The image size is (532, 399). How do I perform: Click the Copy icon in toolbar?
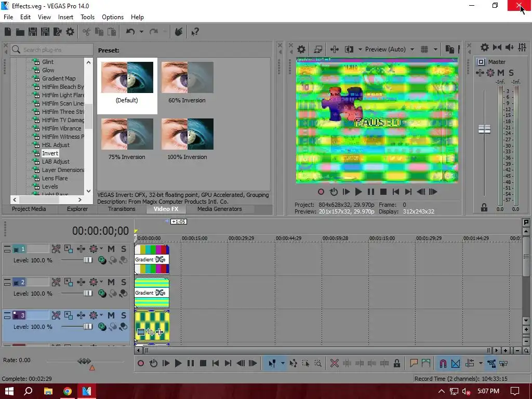[x=99, y=32]
